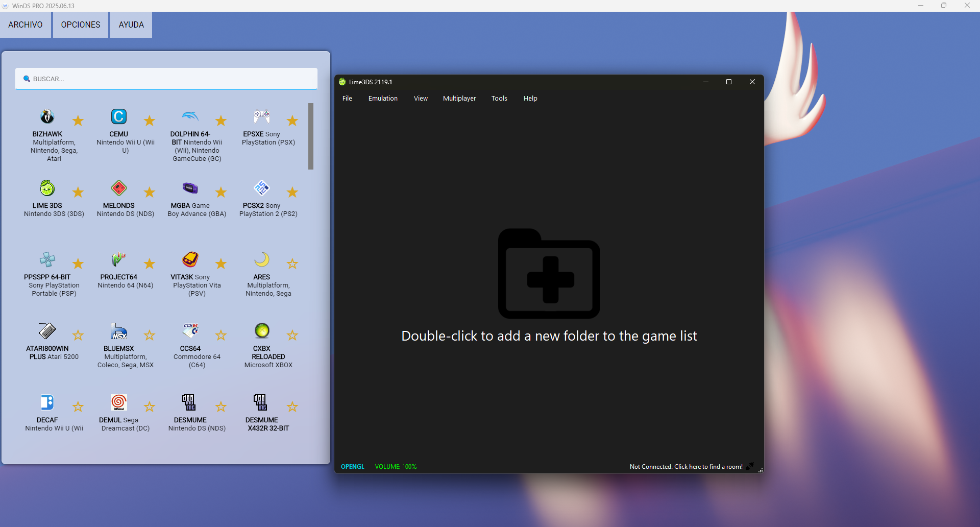Toggle favorite star for Dolphin 64-bit
Screen dimensions: 980x527
click(x=221, y=121)
